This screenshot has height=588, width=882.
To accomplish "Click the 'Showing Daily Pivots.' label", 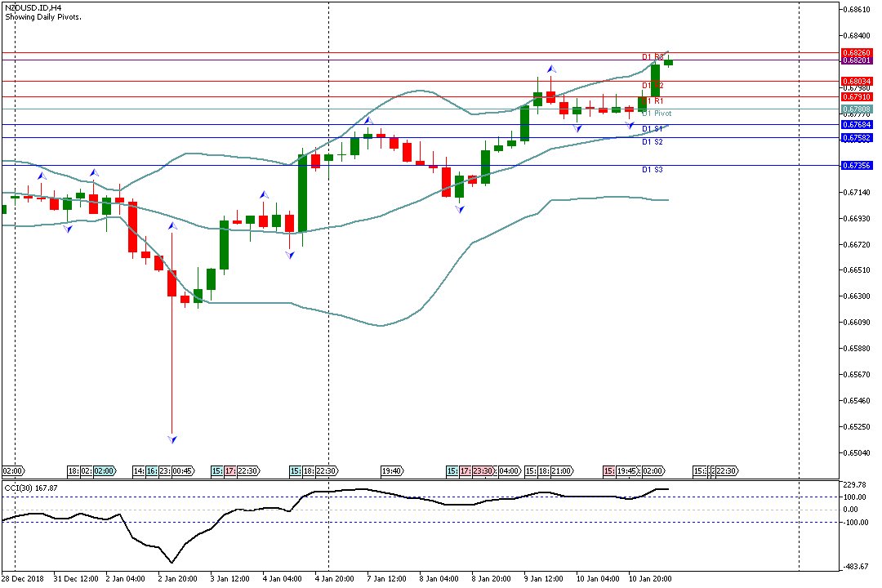I will (x=43, y=17).
